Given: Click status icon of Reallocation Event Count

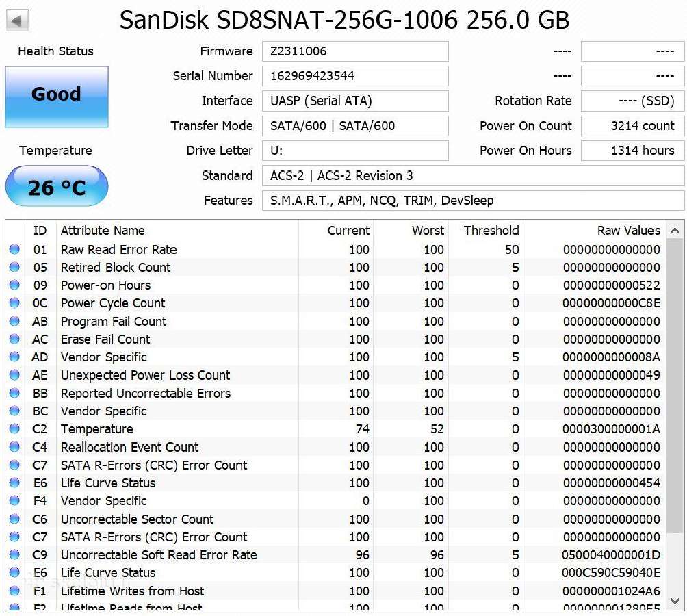Looking at the screenshot, I should [14, 447].
